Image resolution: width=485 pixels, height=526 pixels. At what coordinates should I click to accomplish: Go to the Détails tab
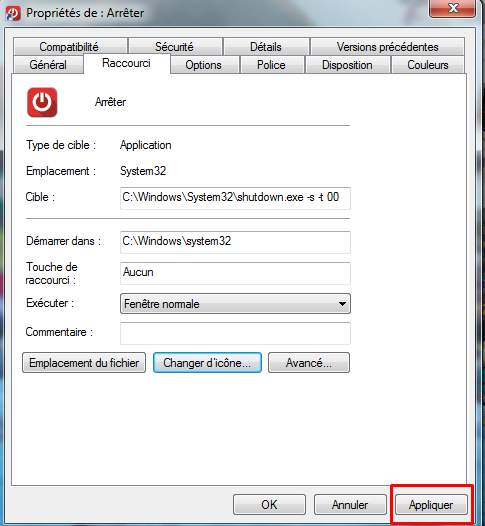266,47
